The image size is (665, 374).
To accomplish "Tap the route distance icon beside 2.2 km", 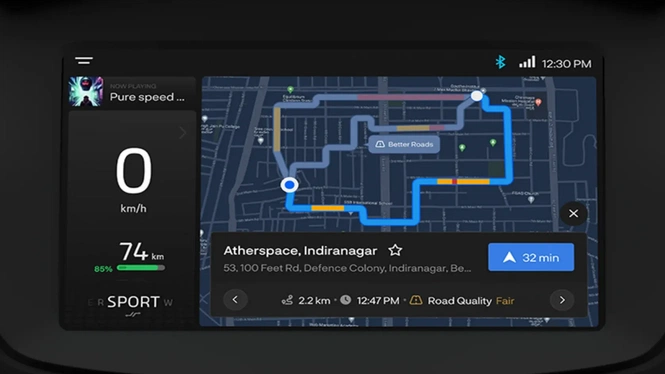I will pos(288,301).
